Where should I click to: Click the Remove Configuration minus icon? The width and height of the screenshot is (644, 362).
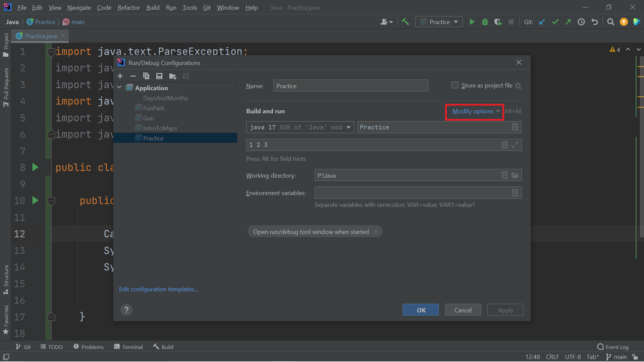point(133,76)
